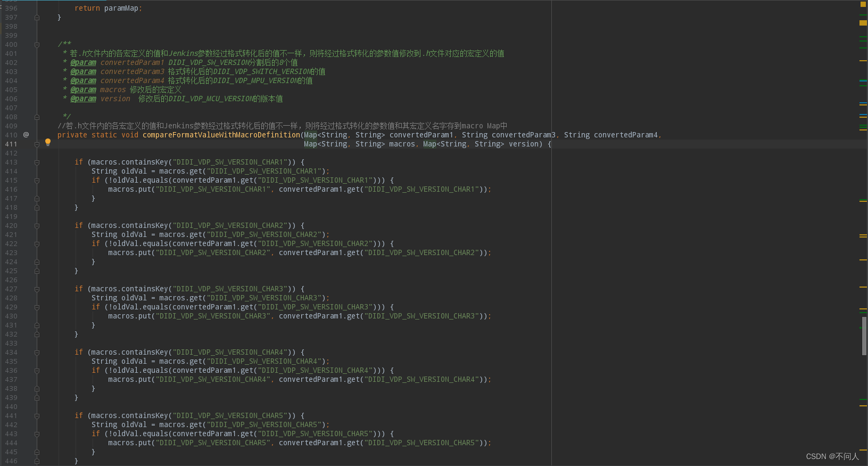Click the macros.put call for VERSION_CHAR4
Screen dimensions: 868x466
click(x=300, y=379)
